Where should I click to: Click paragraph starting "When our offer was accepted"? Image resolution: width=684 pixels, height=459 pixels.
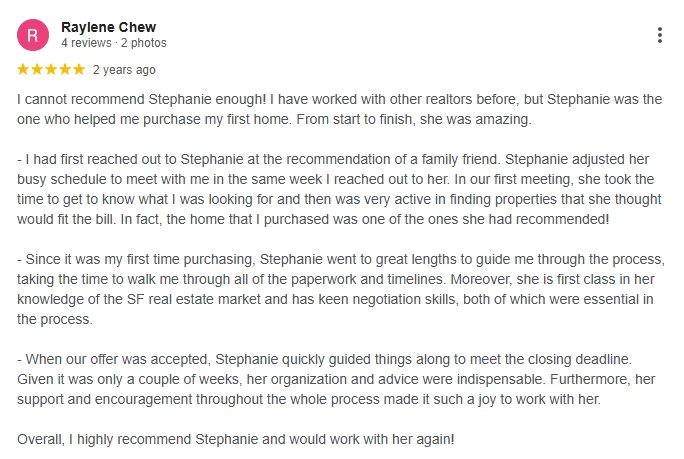click(x=336, y=379)
